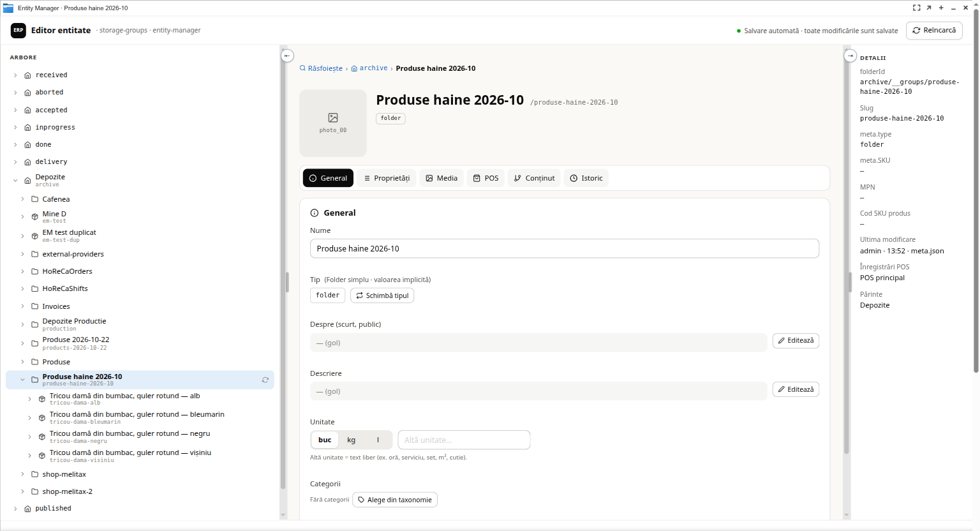Screen dimensions: 980x531
Task: Click the package icon beside Tricou alb item
Action: tap(42, 399)
